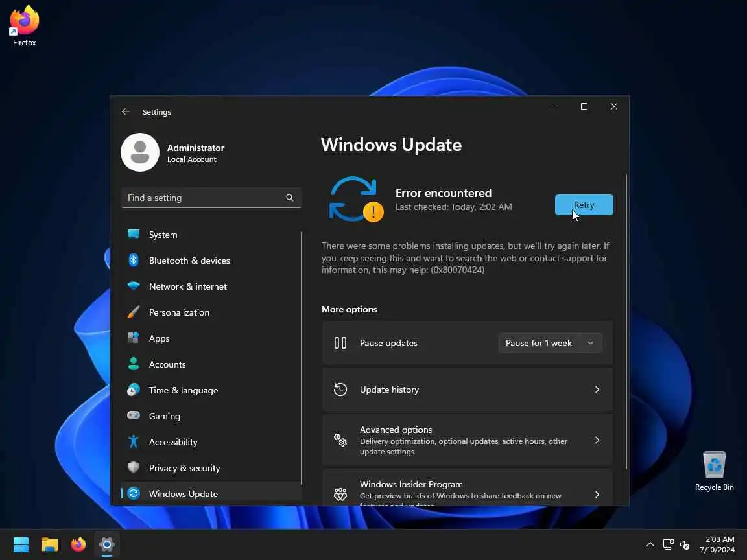Show hidden tray icons chevron
The image size is (747, 560).
pos(650,544)
